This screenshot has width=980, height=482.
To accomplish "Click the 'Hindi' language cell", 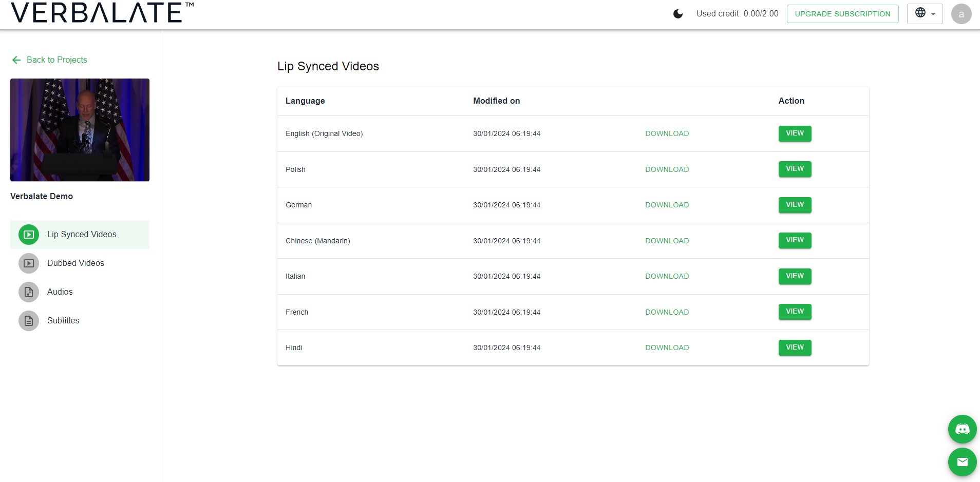I will (294, 348).
